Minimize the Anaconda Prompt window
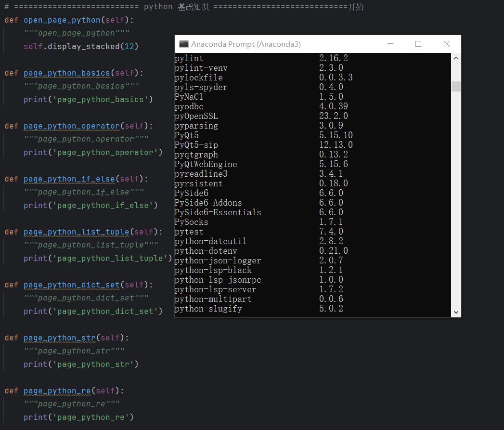 tap(390, 43)
